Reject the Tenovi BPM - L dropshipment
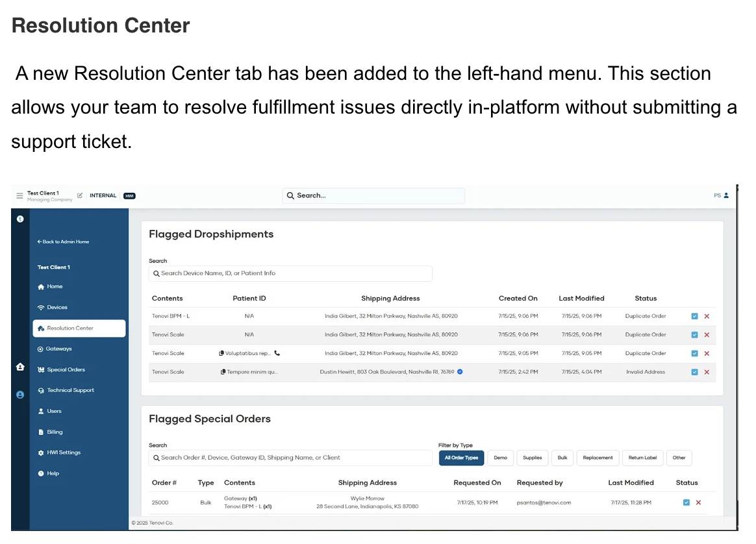Screen dimensions: 756x544 pyautogui.click(x=707, y=316)
